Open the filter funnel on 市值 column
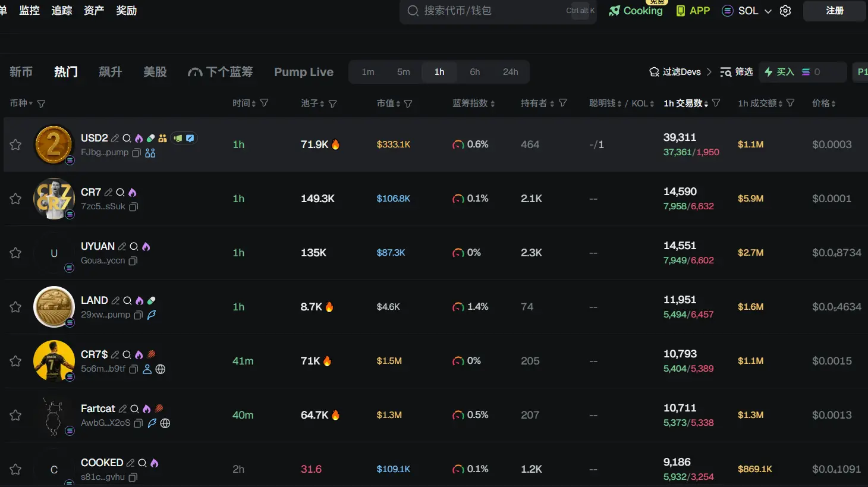The image size is (868, 487). pyautogui.click(x=408, y=103)
